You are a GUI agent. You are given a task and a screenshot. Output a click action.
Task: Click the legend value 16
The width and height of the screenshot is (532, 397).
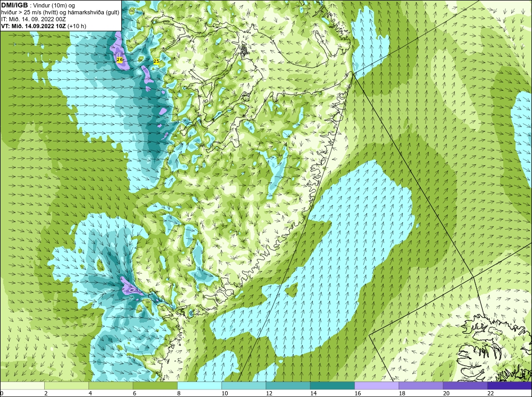click(358, 393)
